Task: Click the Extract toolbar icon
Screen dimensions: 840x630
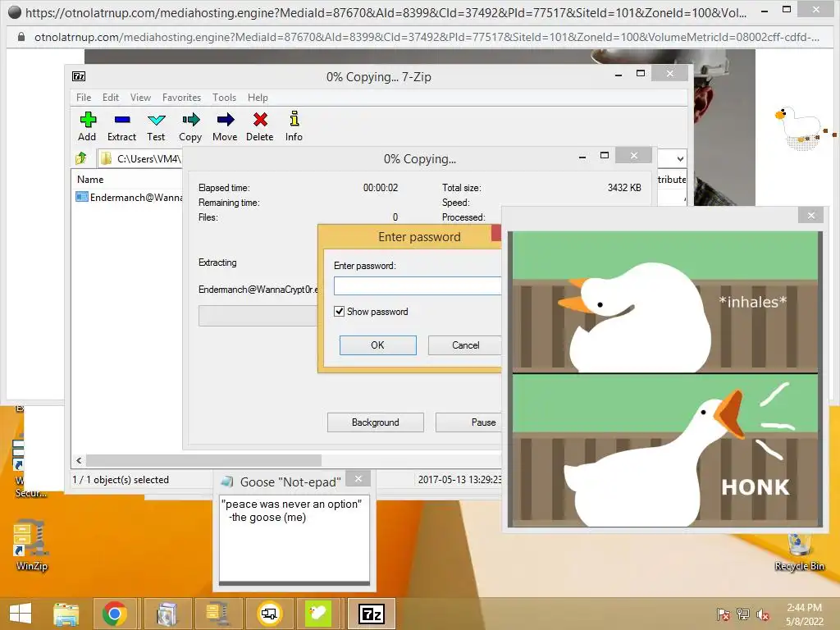Action: click(x=122, y=120)
